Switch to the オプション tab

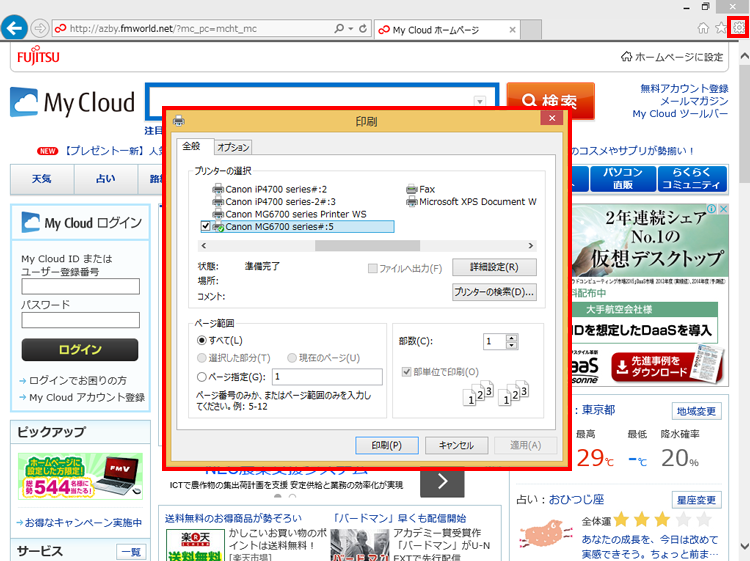[x=233, y=147]
